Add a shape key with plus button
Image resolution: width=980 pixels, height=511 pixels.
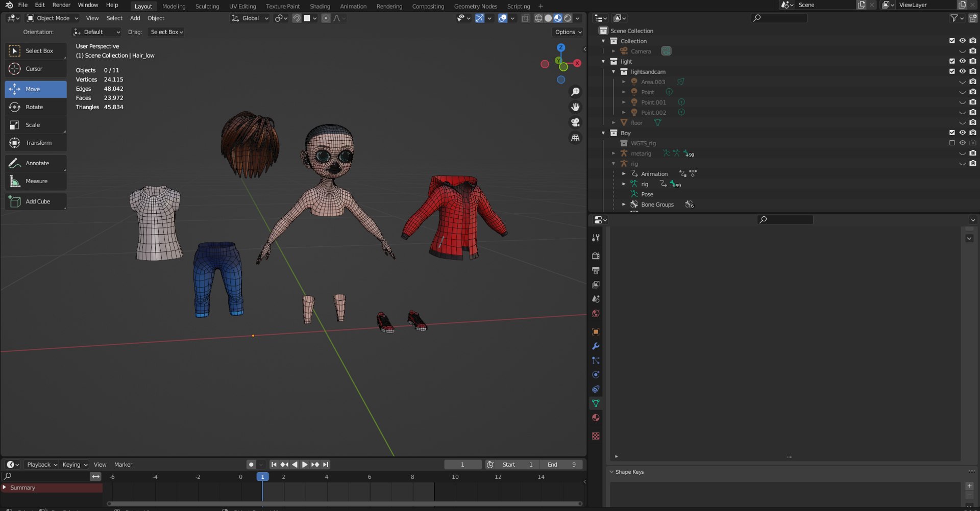click(x=969, y=486)
